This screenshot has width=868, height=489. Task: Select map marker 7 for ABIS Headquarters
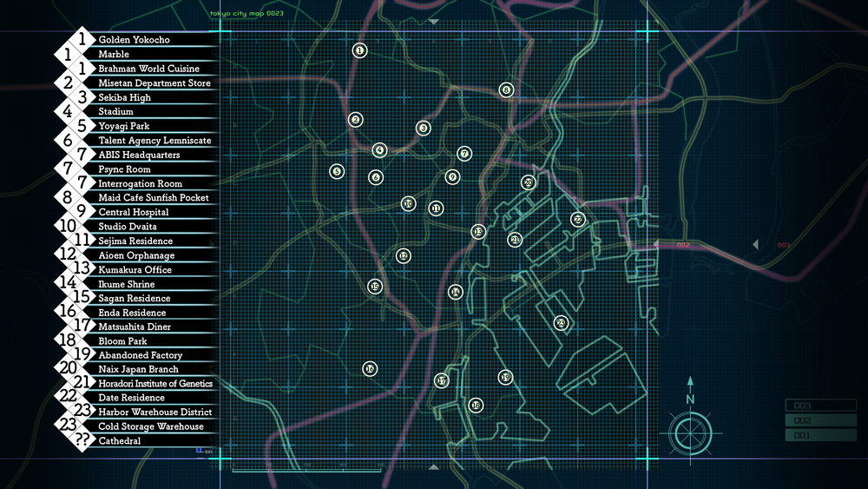click(x=464, y=154)
